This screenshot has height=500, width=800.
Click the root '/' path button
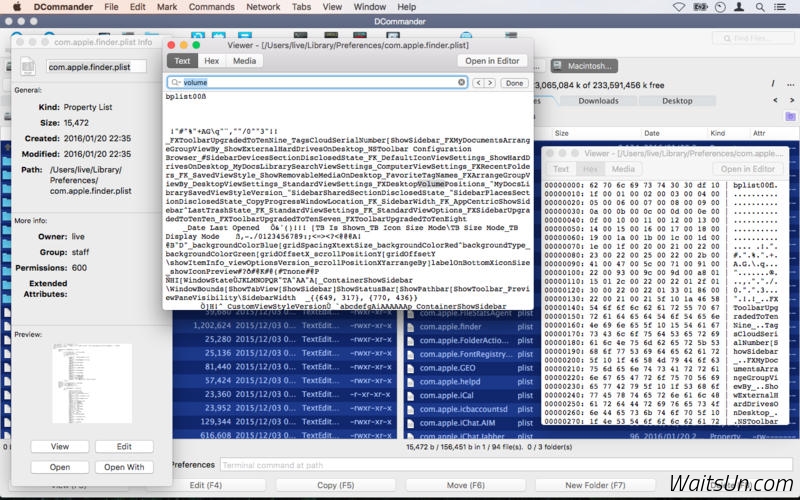click(773, 84)
